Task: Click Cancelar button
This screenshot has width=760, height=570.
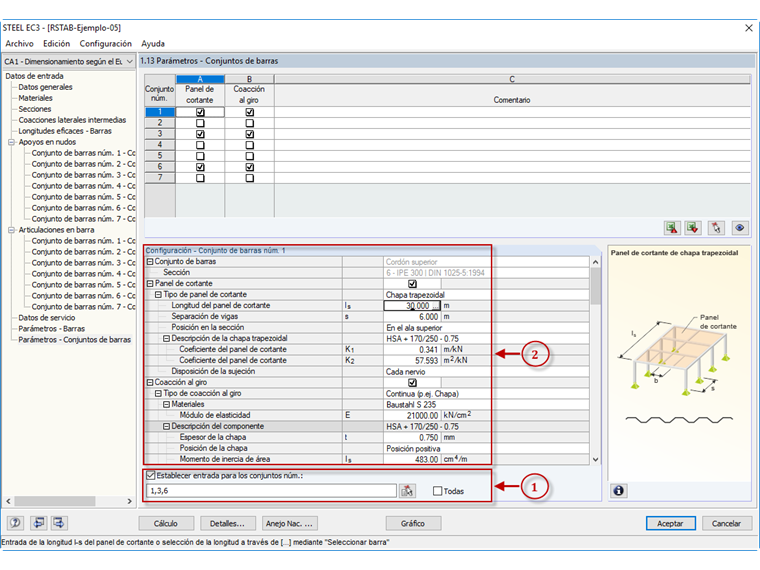Action: (x=726, y=523)
